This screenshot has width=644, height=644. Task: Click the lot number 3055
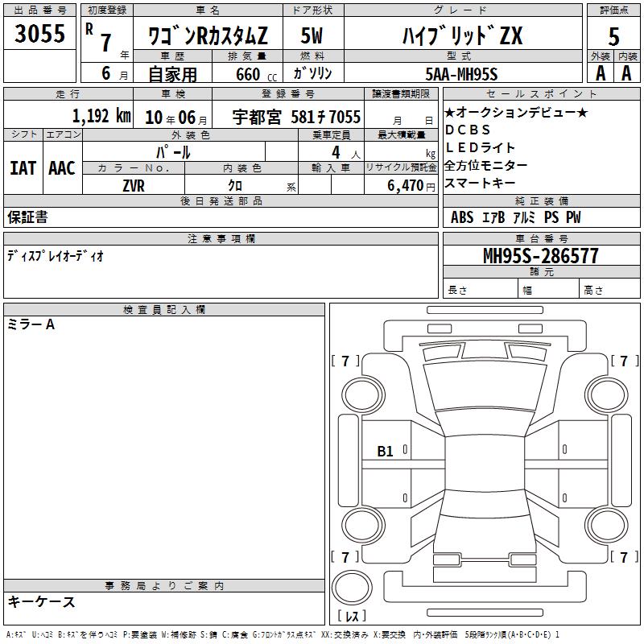40,35
